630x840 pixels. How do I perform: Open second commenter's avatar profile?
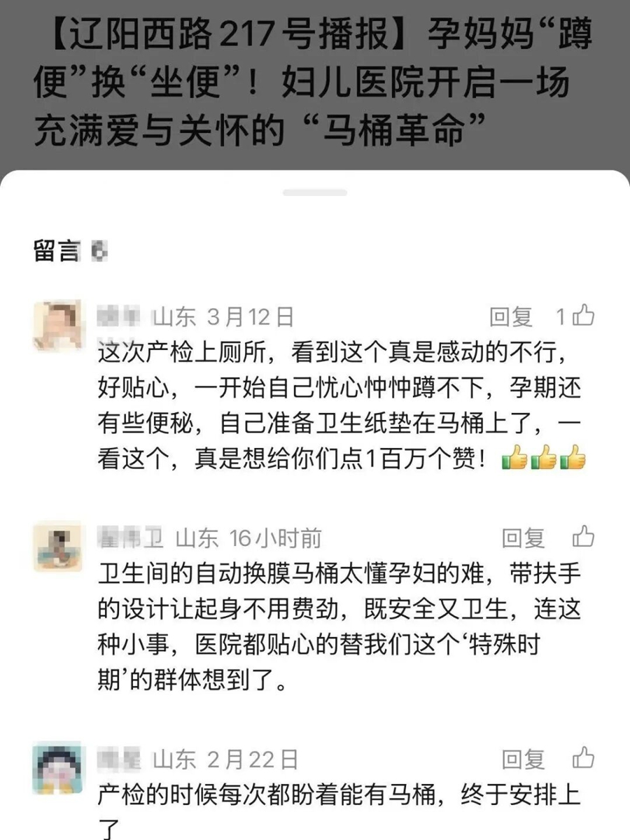tap(57, 545)
